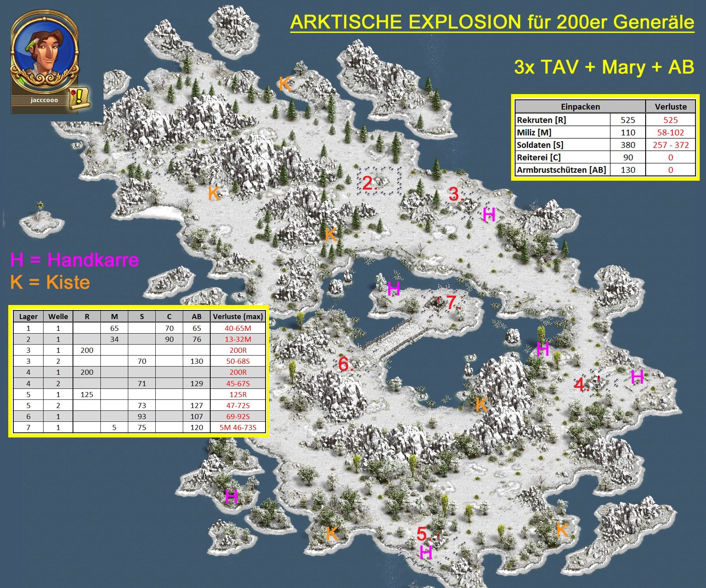Click the topmost orange K chest marker
This screenshot has height=588, width=706.
pos(284,83)
